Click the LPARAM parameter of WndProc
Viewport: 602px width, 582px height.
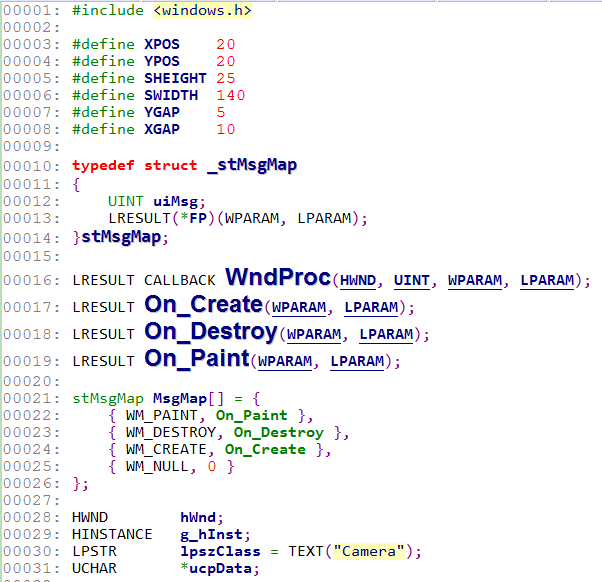tap(547, 280)
